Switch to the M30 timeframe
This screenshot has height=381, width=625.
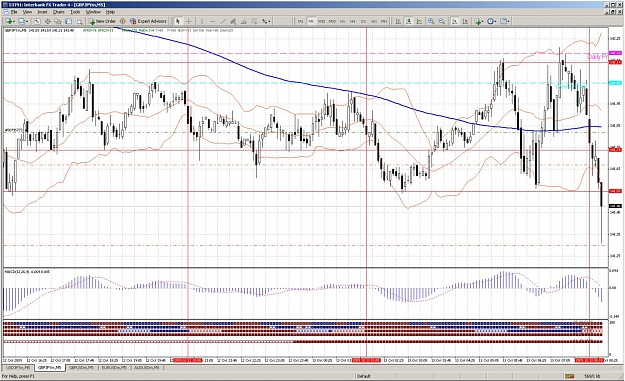(332, 21)
